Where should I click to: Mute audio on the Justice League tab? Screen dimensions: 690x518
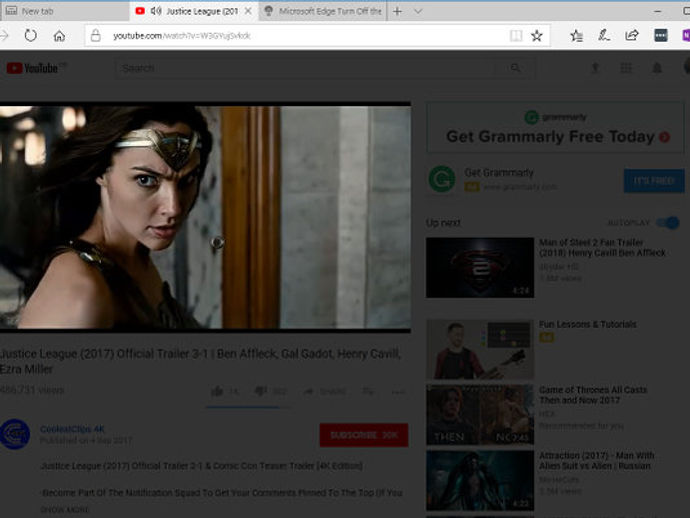(156, 11)
